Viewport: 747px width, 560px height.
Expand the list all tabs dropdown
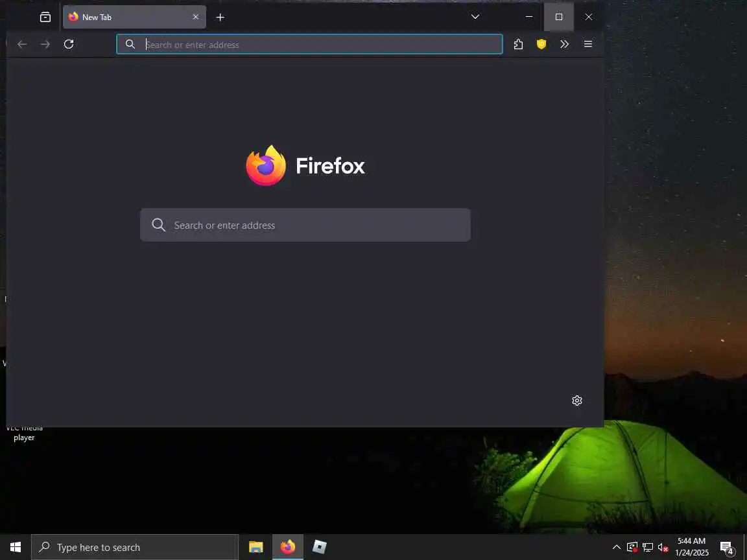click(475, 17)
